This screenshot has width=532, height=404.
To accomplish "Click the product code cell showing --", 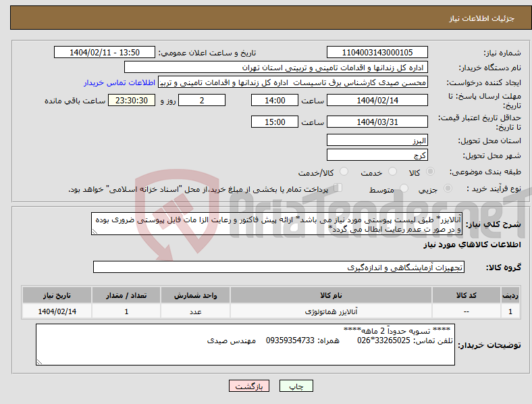I will tap(467, 311).
